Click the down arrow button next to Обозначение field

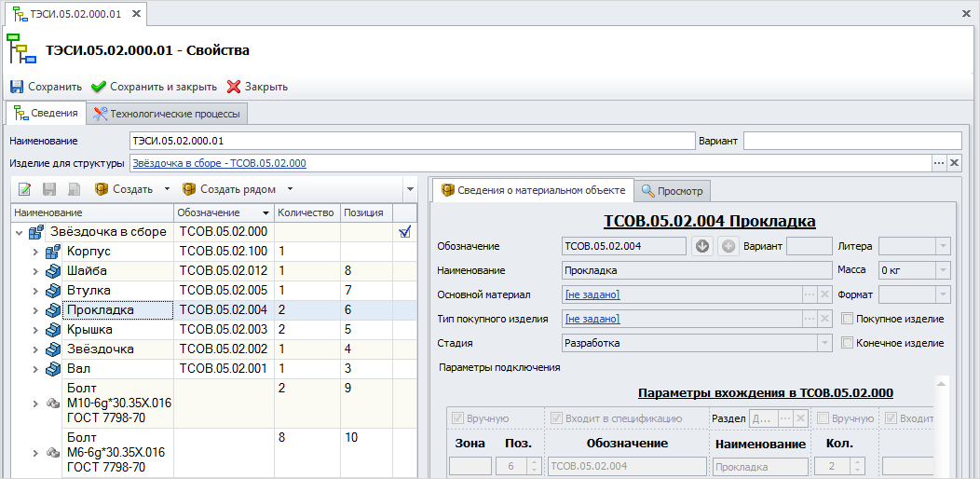click(x=703, y=246)
